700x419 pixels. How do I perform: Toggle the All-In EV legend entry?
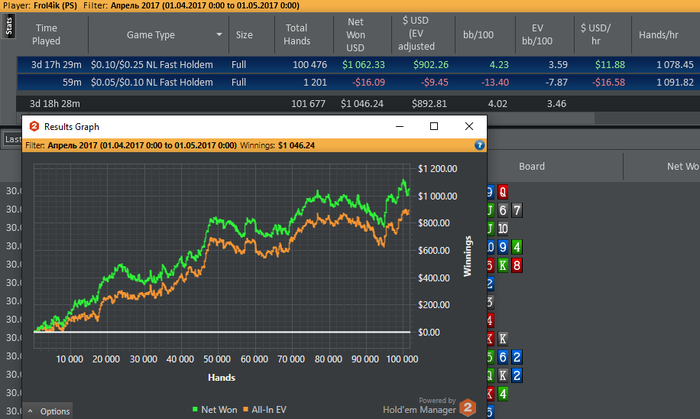click(x=265, y=409)
